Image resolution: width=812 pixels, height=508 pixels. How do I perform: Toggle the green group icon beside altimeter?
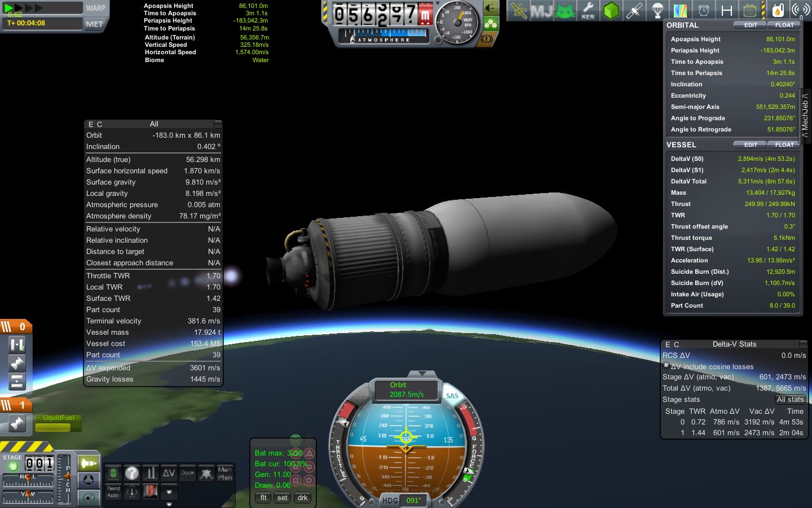point(491,24)
